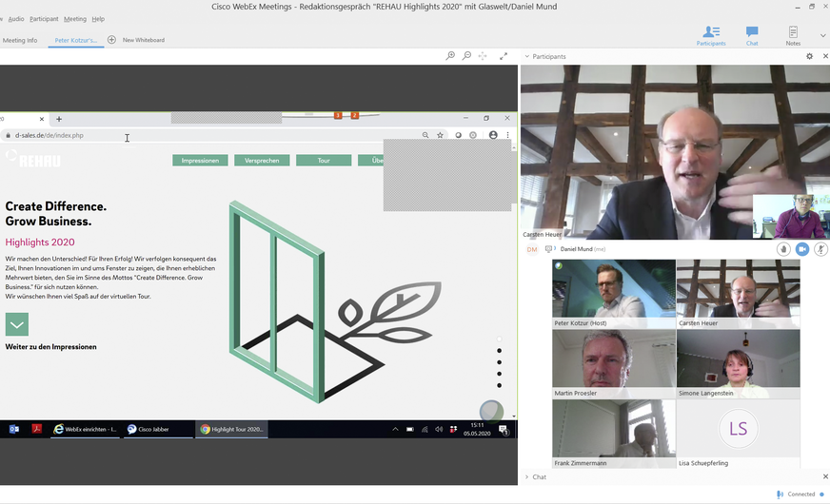Collapse the Participants panel chevron
830x504 pixels.
click(527, 56)
